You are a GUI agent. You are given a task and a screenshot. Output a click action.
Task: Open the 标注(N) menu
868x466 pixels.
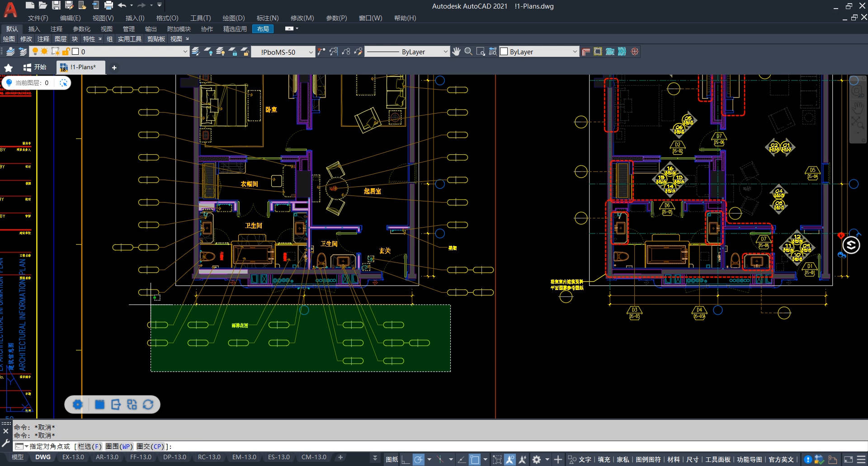tap(268, 18)
